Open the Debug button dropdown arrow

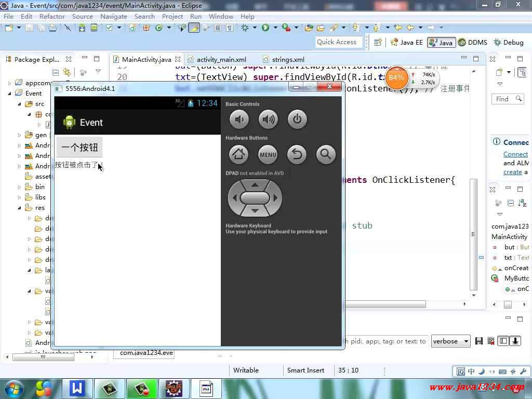255,28
